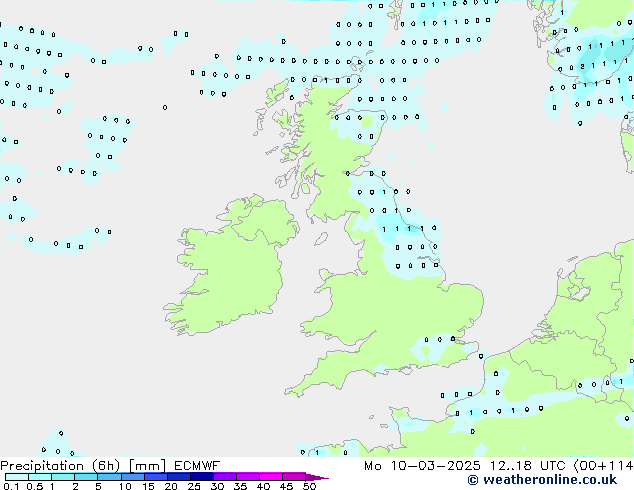The height and width of the screenshot is (490, 634).
Task: Click the "10" legend scale label
Action: tap(125, 486)
